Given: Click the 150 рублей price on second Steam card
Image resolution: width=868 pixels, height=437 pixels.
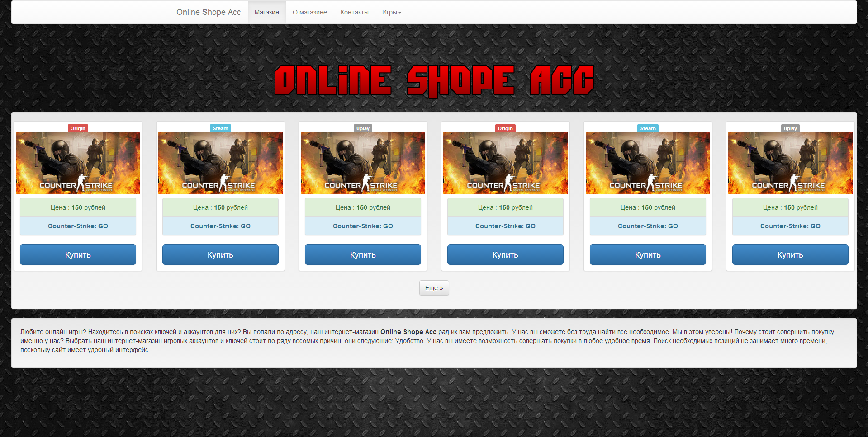Looking at the screenshot, I should tap(658, 207).
